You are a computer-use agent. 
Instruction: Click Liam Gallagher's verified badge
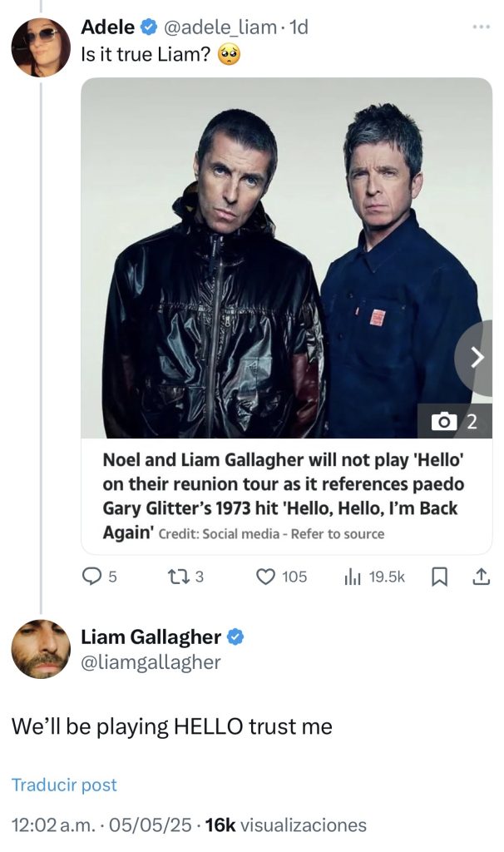235,638
